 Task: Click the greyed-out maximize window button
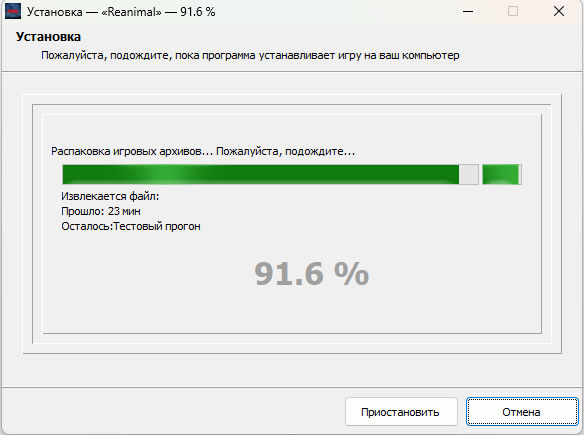(x=513, y=12)
